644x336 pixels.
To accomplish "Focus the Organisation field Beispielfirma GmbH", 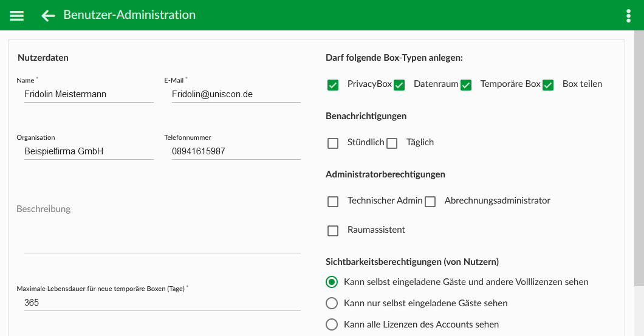I will coord(89,151).
